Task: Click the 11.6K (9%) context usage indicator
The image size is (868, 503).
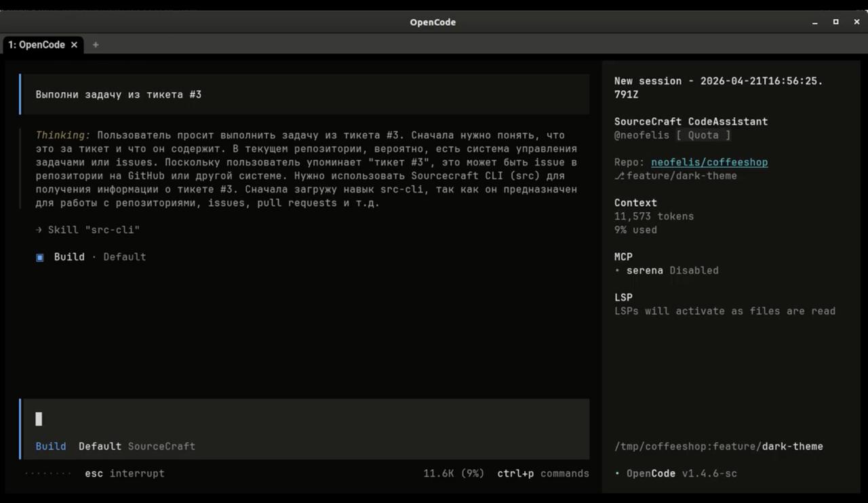Action: [454, 473]
